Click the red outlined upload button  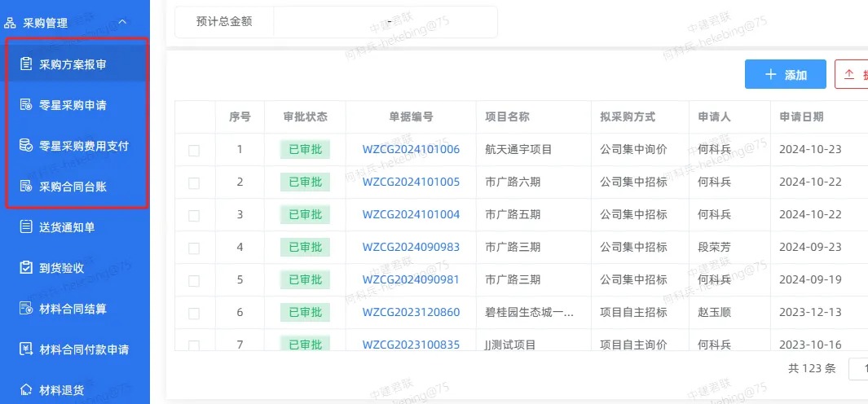[x=851, y=74]
